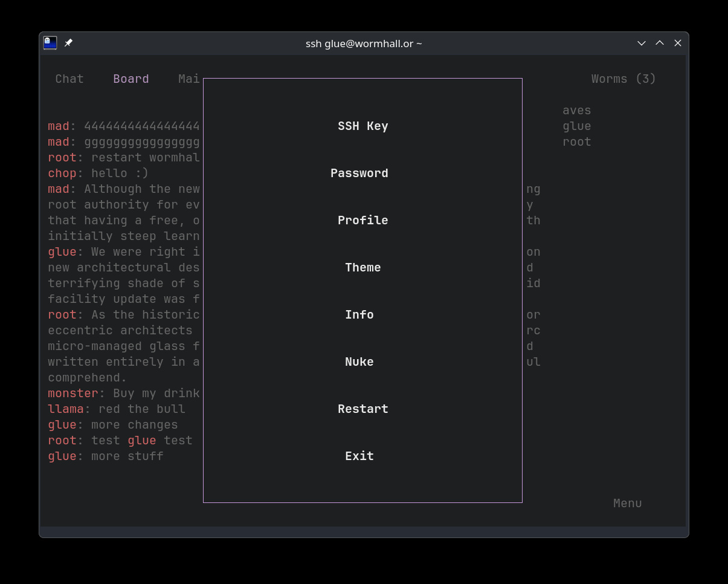Click the Menu button at bottom right

point(627,503)
